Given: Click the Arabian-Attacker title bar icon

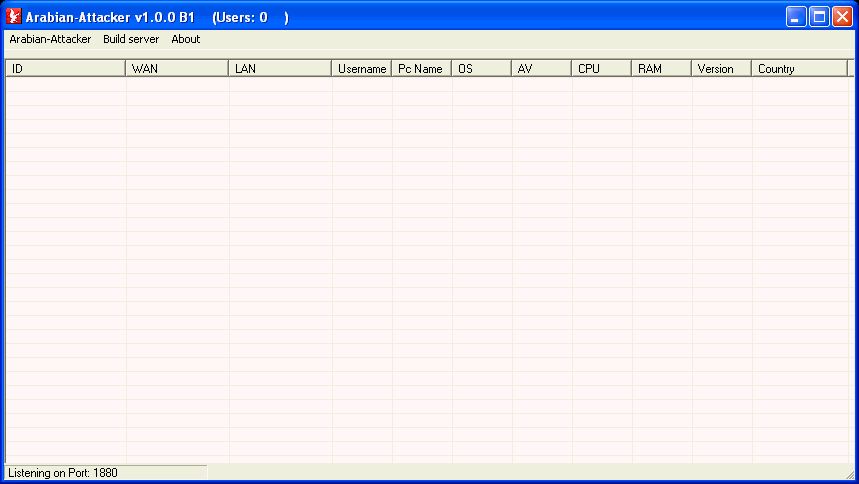Looking at the screenshot, I should 14,17.
